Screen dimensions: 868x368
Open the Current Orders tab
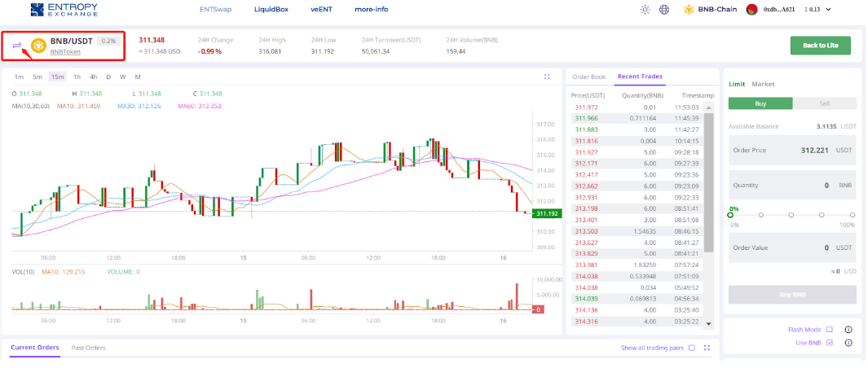(x=34, y=348)
